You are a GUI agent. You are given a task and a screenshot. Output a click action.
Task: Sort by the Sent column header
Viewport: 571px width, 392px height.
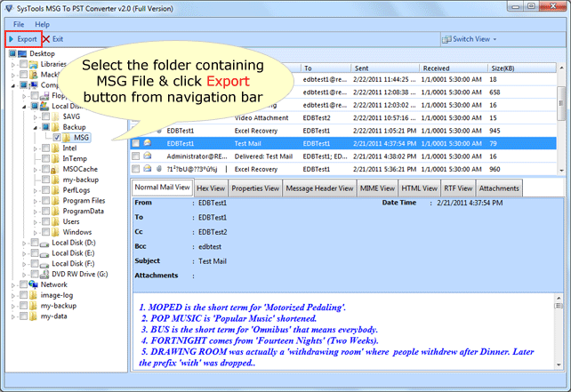pyautogui.click(x=384, y=68)
